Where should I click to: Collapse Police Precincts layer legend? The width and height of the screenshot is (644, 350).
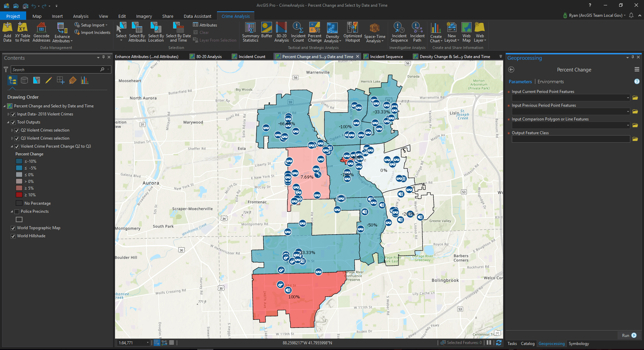[12, 211]
